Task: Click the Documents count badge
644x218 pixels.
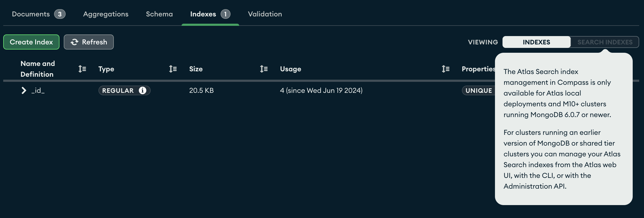Action: (60, 14)
